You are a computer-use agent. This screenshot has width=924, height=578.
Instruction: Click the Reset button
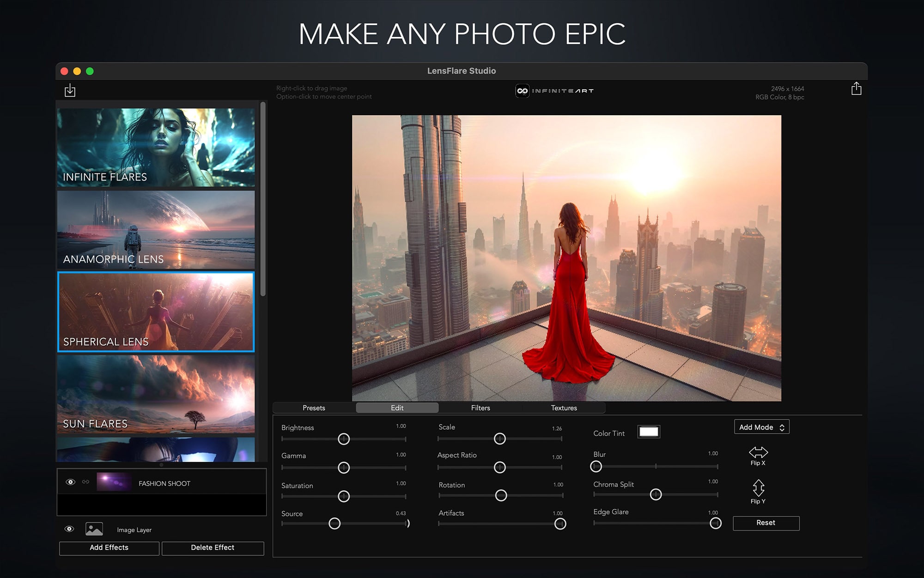click(766, 523)
